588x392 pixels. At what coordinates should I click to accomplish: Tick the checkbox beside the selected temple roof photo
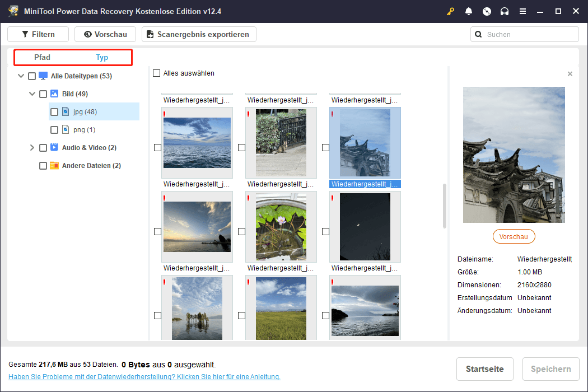point(325,148)
